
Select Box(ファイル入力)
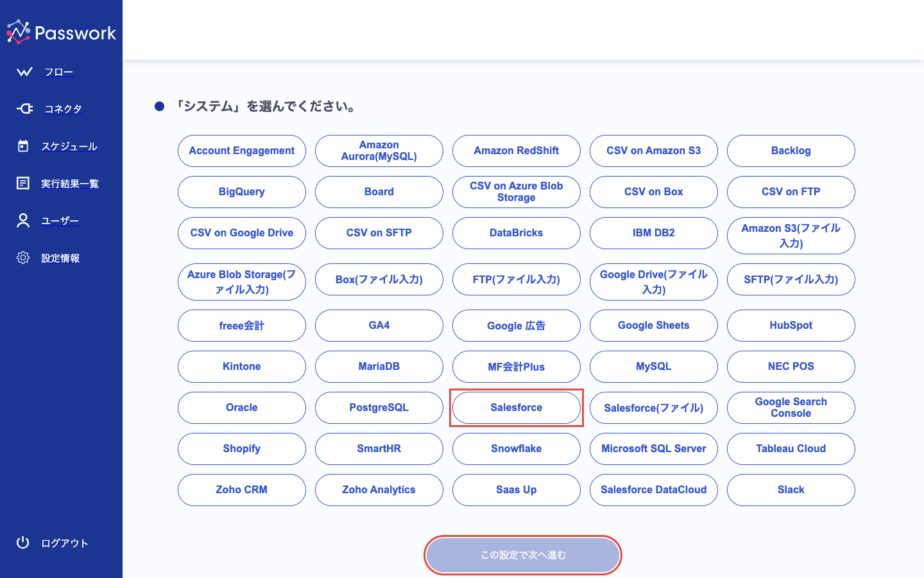(x=379, y=279)
